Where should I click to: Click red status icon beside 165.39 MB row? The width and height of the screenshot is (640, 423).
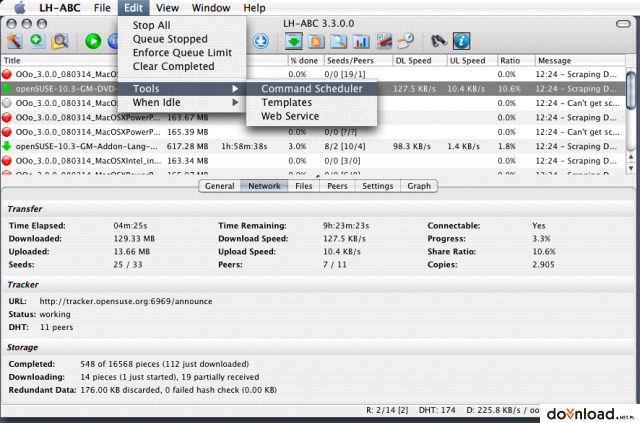[7, 132]
